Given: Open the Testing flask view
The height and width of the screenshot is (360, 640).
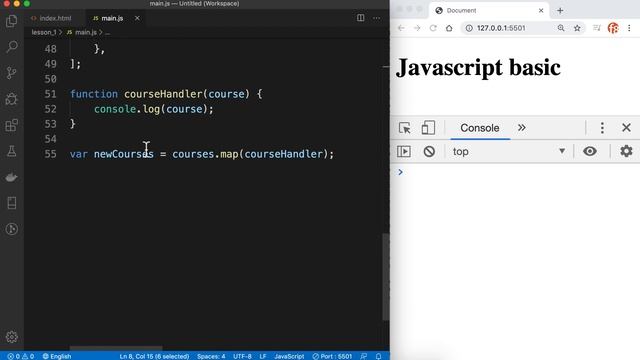Looking at the screenshot, I should point(12,151).
